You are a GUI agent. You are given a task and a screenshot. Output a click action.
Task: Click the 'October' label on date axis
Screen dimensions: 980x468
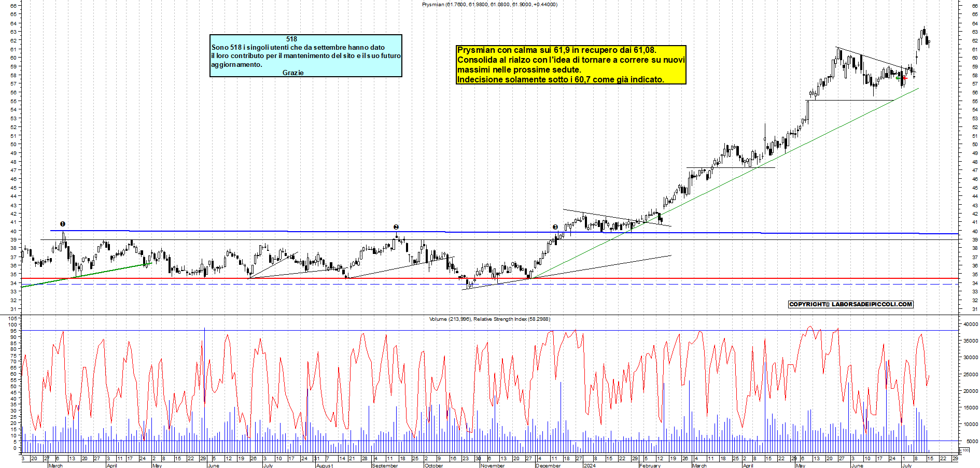click(x=434, y=465)
